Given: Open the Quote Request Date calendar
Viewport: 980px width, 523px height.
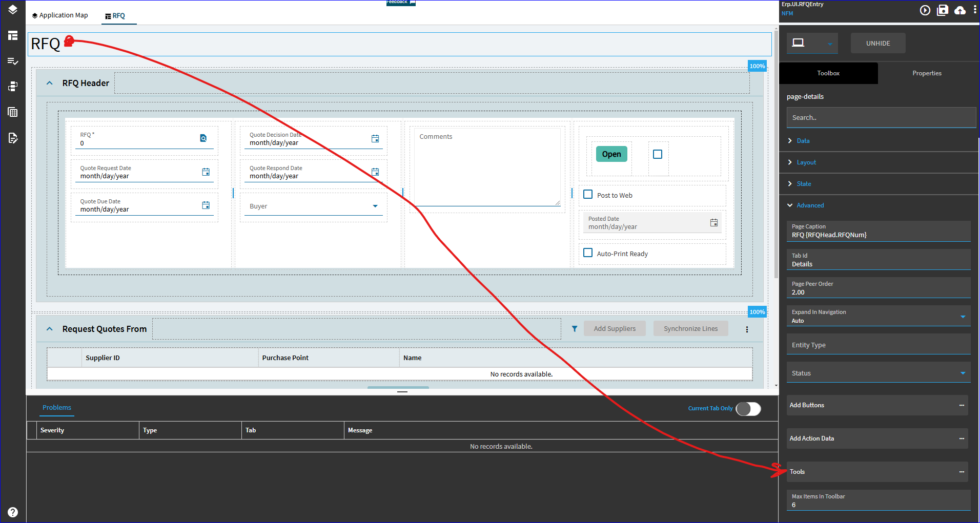Looking at the screenshot, I should pyautogui.click(x=206, y=172).
